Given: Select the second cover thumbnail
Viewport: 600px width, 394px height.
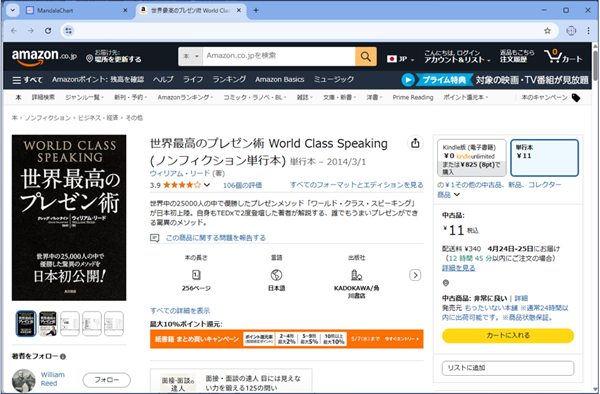Looking at the screenshot, I should 48,324.
